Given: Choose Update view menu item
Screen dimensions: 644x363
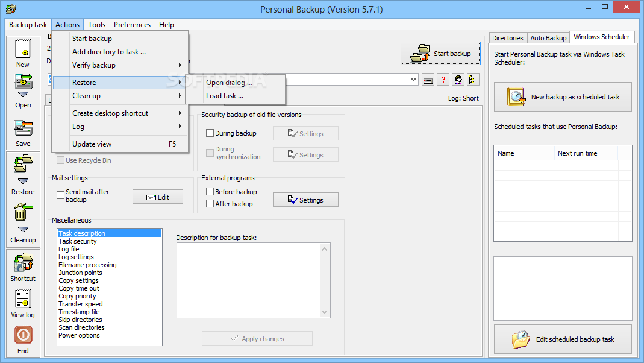Looking at the screenshot, I should coord(120,144).
